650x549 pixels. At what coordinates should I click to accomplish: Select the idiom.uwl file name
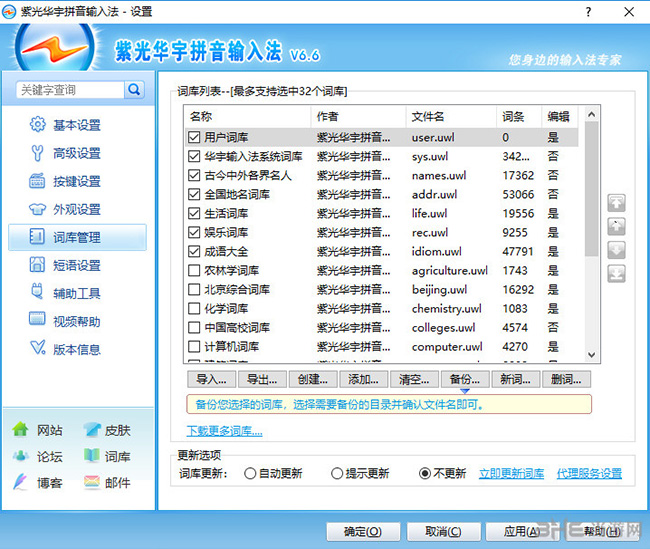437,252
